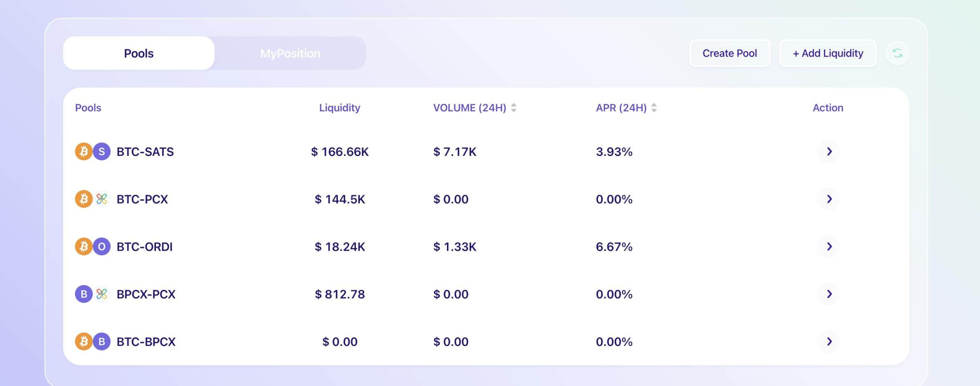Click the PCX icon in BPCX-PCX row
The height and width of the screenshot is (386, 980).
[101, 294]
